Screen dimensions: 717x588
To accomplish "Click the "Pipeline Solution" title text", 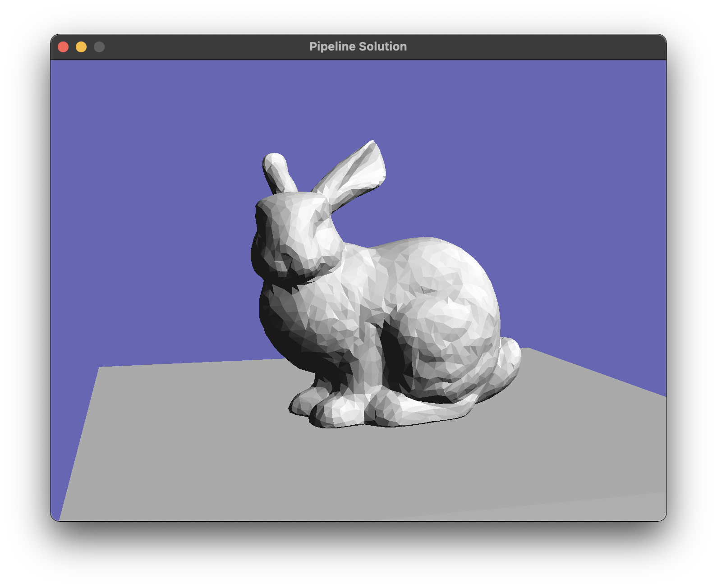I will click(358, 46).
